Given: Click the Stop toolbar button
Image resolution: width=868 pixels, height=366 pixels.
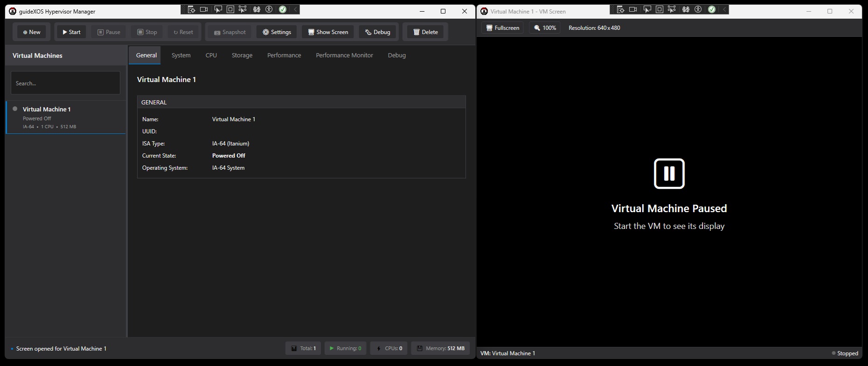Looking at the screenshot, I should (x=147, y=32).
